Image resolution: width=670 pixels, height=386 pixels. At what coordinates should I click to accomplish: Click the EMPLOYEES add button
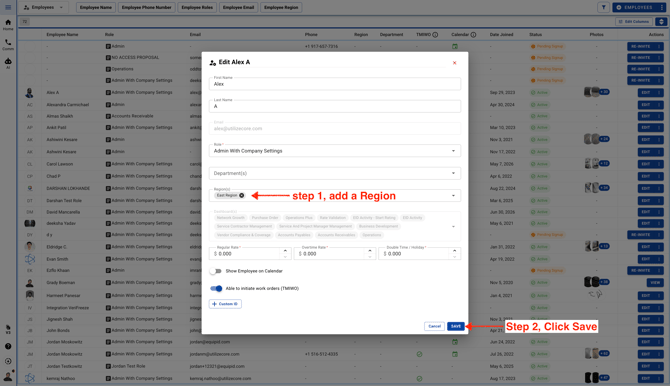[635, 7]
